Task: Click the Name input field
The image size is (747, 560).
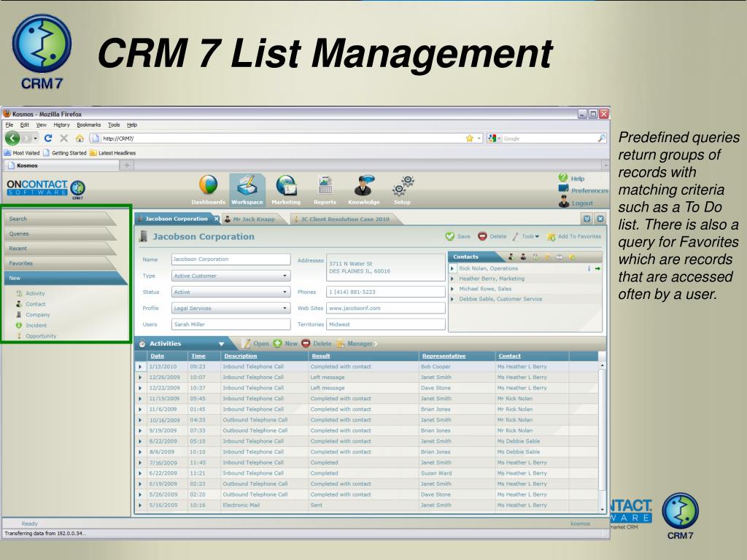Action: pos(231,259)
